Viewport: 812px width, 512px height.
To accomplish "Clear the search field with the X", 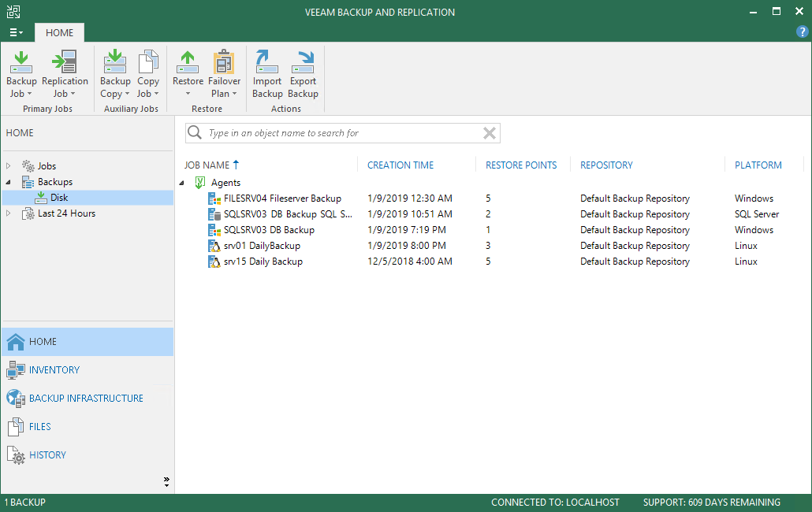I will pos(490,133).
